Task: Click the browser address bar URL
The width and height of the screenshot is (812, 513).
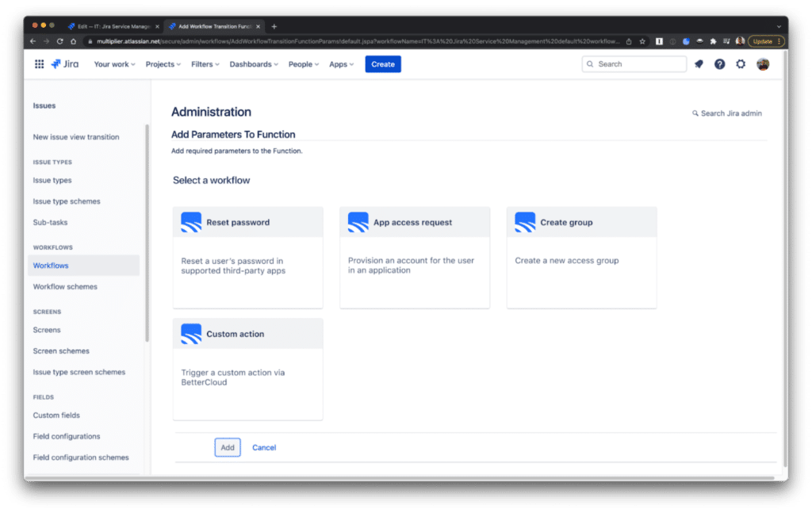Action: (358, 41)
